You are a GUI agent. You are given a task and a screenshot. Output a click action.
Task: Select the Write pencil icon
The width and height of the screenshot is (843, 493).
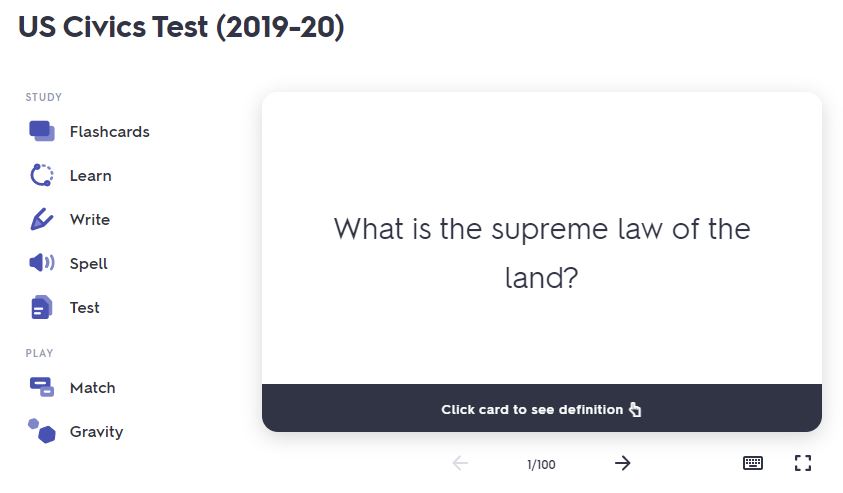42,219
